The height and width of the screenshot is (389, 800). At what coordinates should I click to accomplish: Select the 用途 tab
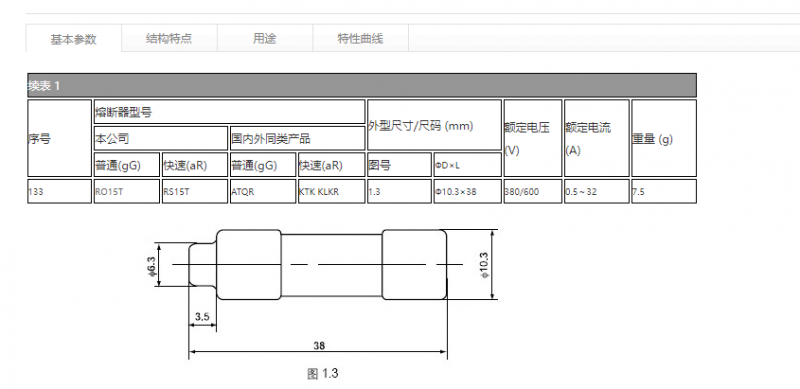(265, 38)
